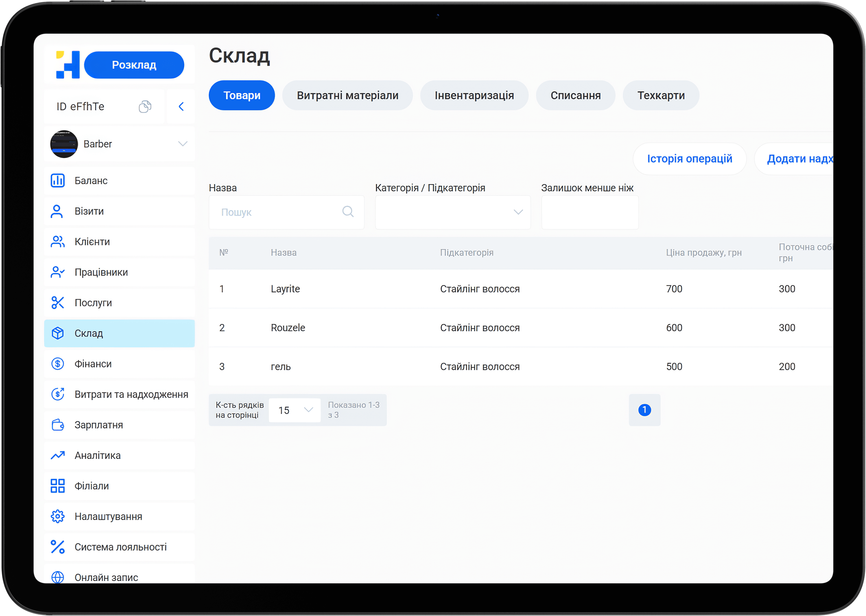Click the Залишок менше ніж field
This screenshot has width=866, height=616.
tap(590, 212)
